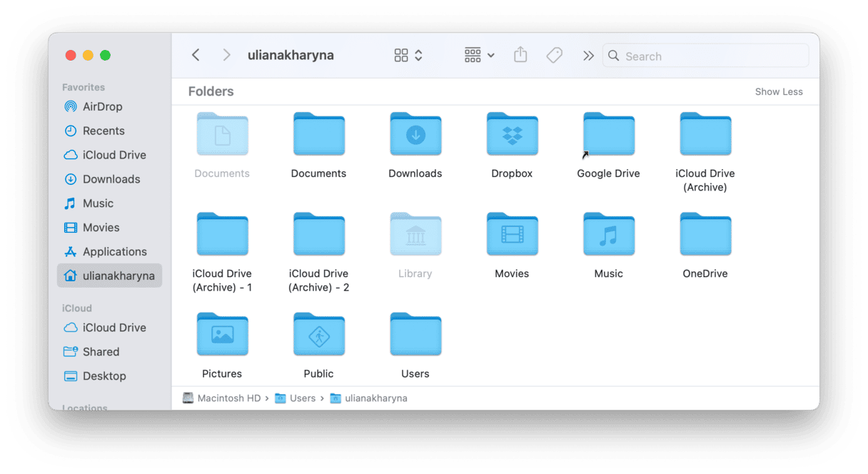Open the Music folder icon
The height and width of the screenshot is (474, 868).
pos(608,235)
